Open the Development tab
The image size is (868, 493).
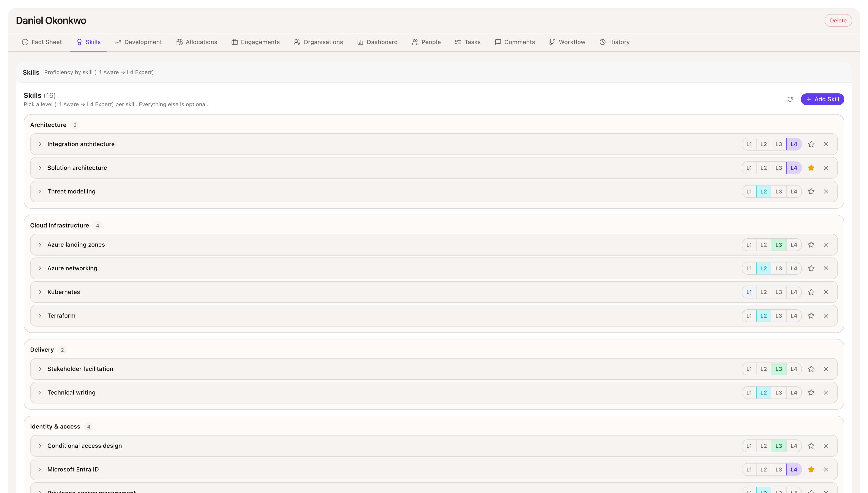(x=138, y=42)
